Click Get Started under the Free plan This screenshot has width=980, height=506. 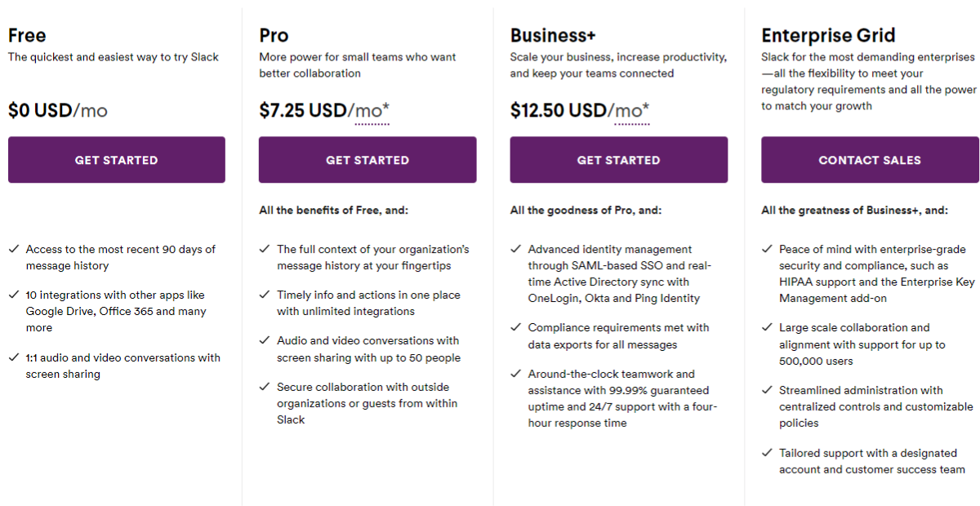point(116,160)
